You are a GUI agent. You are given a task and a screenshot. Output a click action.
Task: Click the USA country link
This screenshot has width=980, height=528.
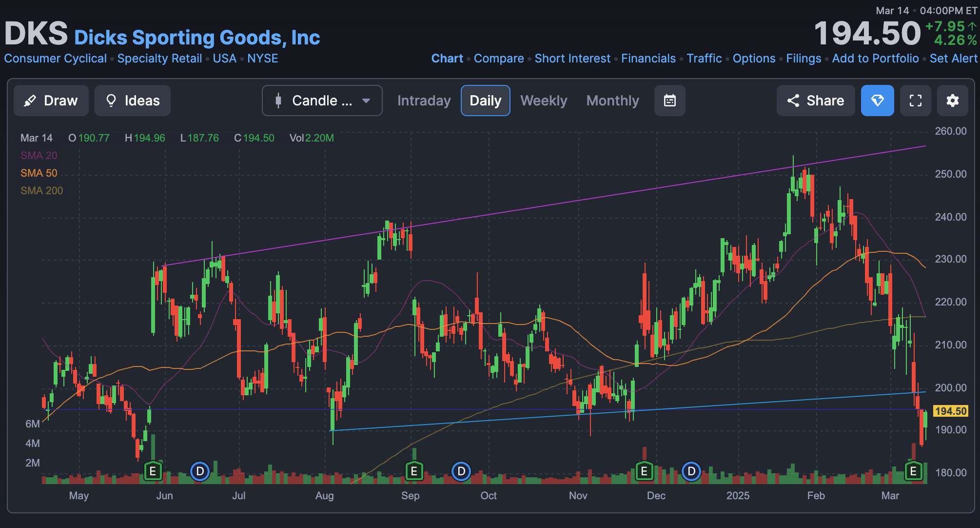(x=224, y=59)
